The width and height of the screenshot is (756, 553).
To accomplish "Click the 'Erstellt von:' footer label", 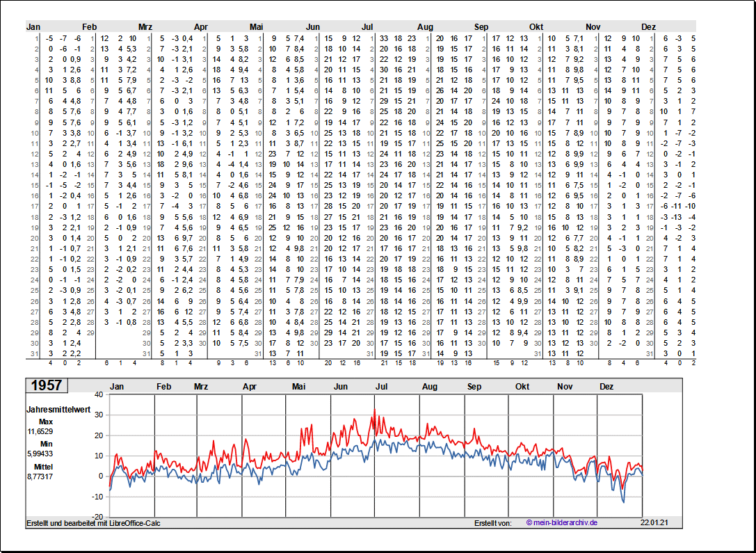I will (493, 522).
